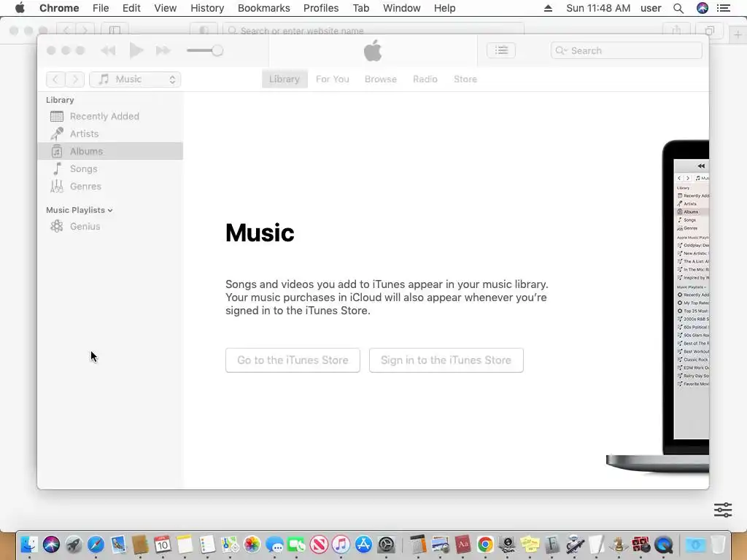Click Go to the iTunes Store button

(293, 360)
